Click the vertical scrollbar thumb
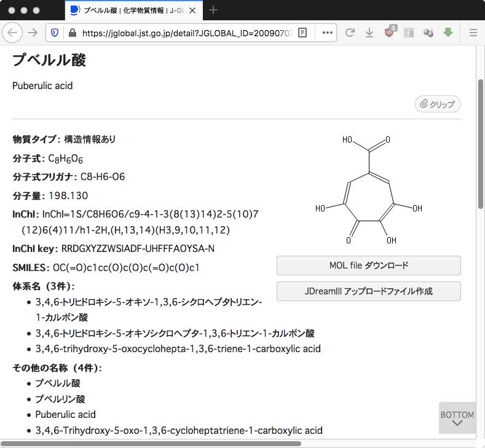The image size is (485, 448). pos(480,144)
